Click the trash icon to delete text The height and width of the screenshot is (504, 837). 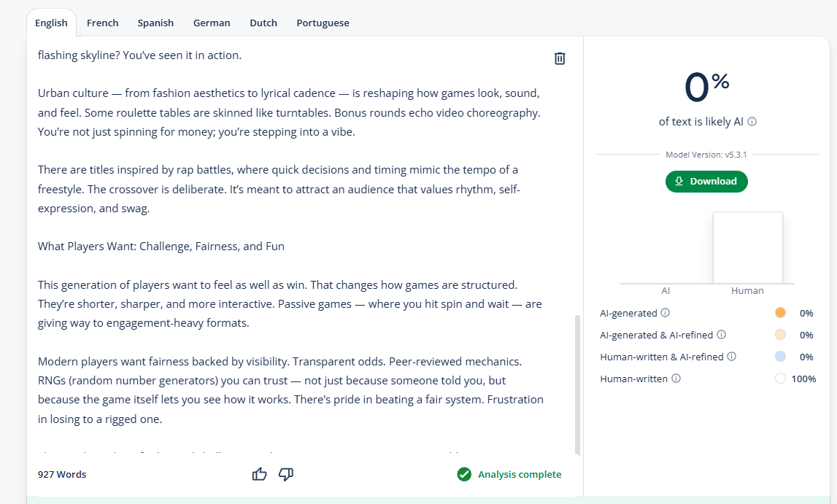pos(560,58)
